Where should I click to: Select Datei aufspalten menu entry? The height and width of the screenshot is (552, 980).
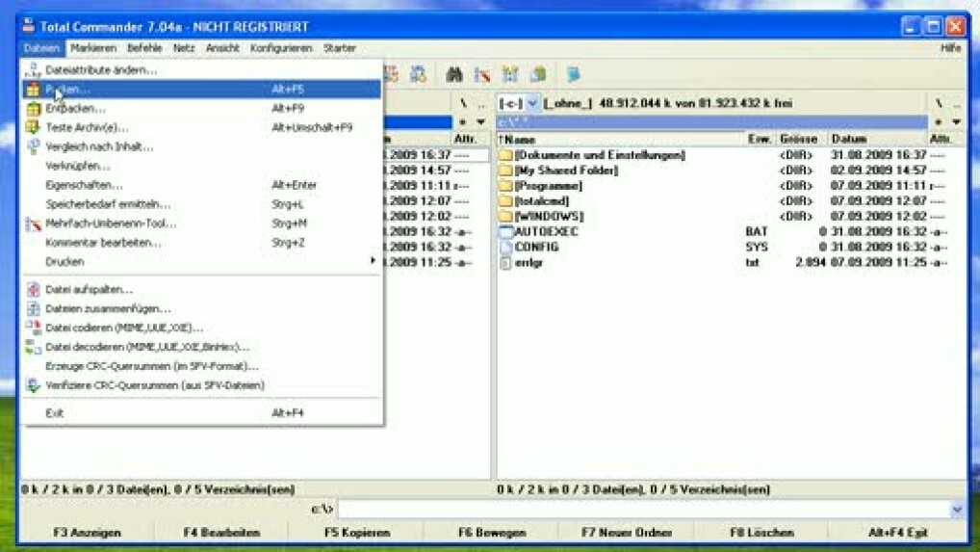pyautogui.click(x=89, y=290)
